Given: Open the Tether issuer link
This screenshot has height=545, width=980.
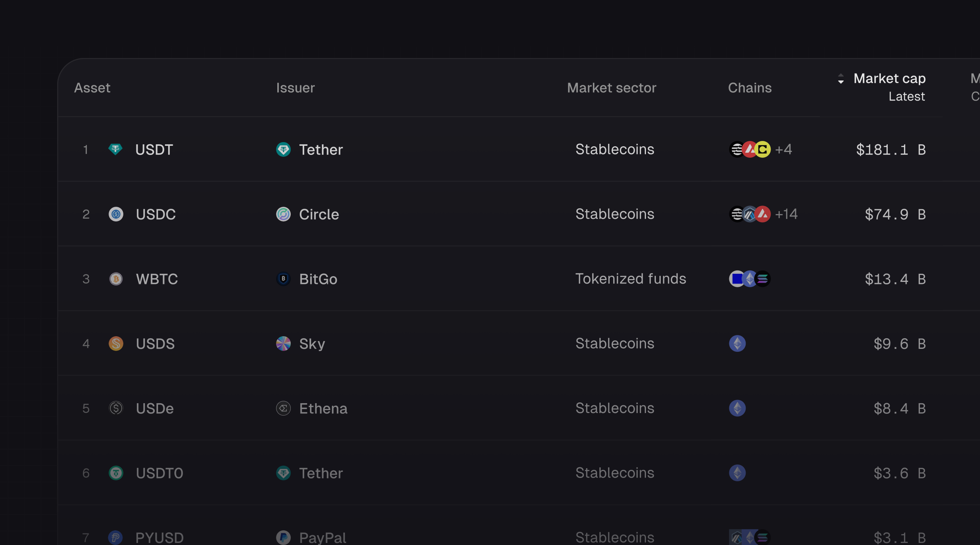Looking at the screenshot, I should [x=321, y=150].
